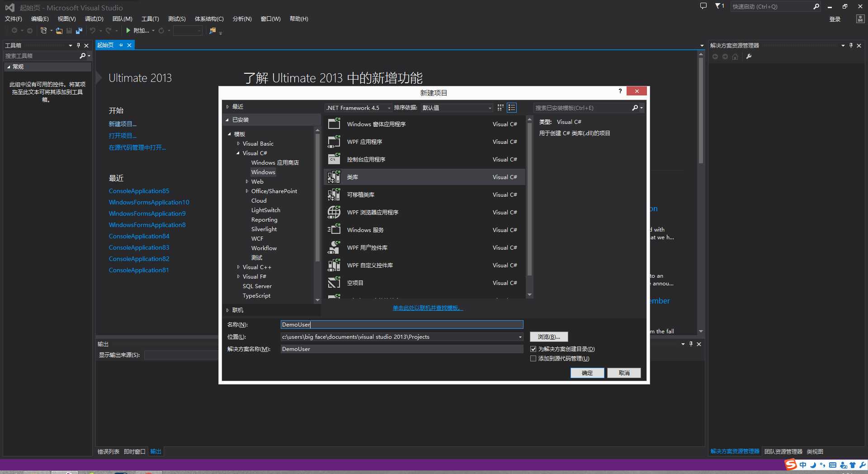Image resolution: width=868 pixels, height=474 pixels.
Task: Click the Save All toolbar icon
Action: click(79, 31)
